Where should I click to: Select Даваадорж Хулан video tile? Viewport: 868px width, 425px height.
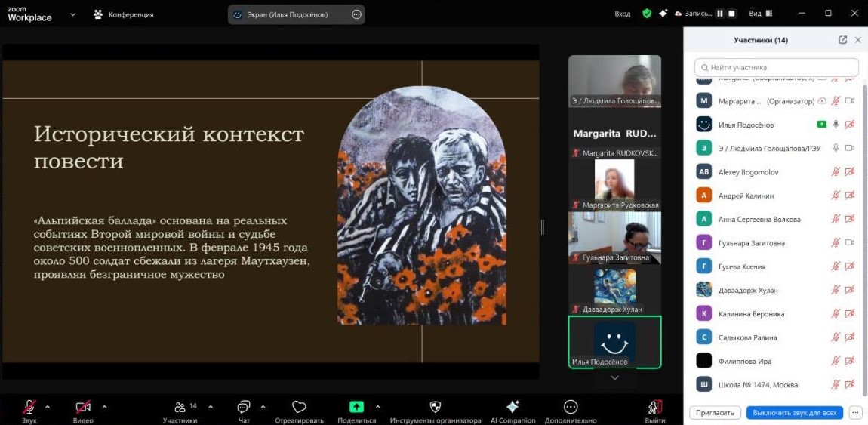tap(614, 289)
